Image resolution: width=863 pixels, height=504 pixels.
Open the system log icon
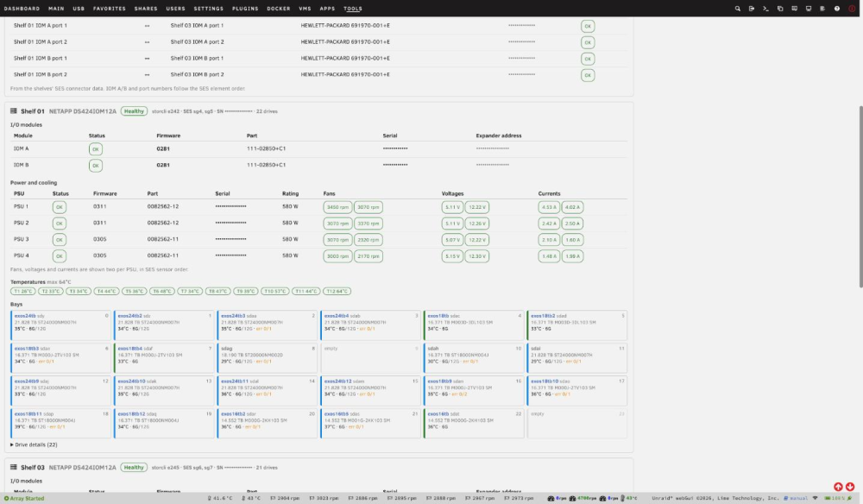coord(822,9)
